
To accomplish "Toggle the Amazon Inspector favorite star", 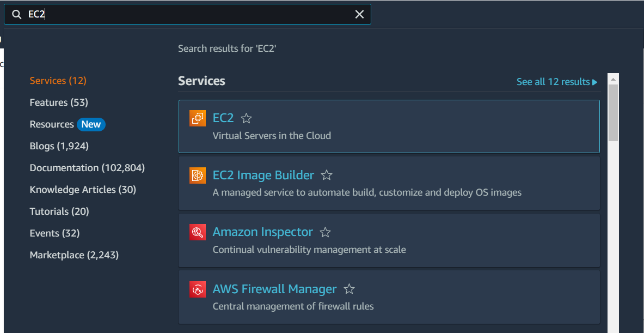I will point(325,232).
